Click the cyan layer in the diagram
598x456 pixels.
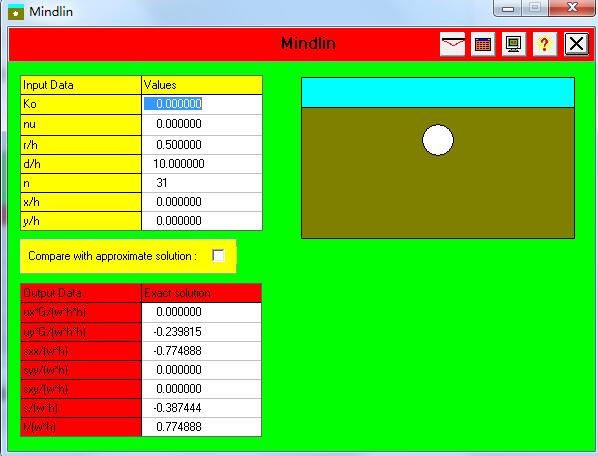(x=438, y=93)
